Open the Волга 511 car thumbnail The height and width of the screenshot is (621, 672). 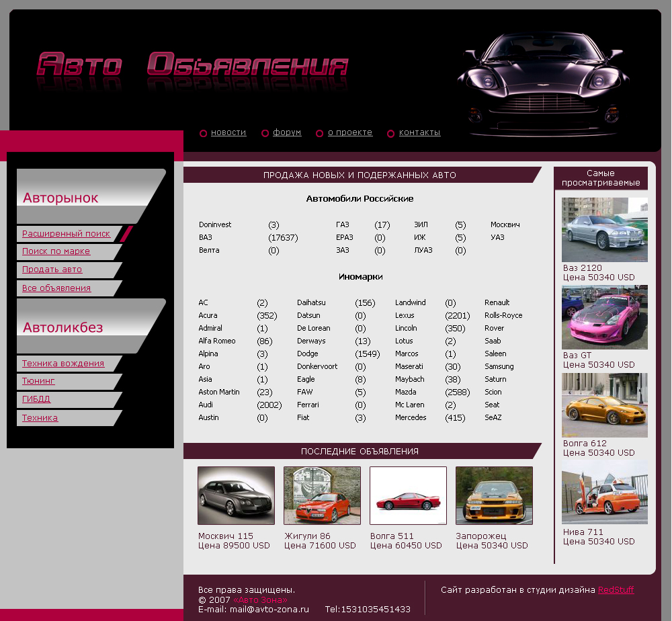408,495
